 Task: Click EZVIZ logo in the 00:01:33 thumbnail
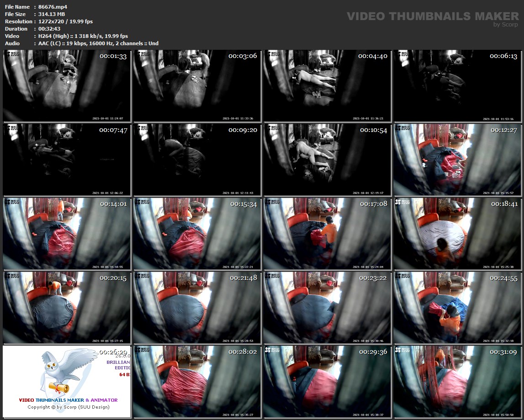[x=12, y=54]
